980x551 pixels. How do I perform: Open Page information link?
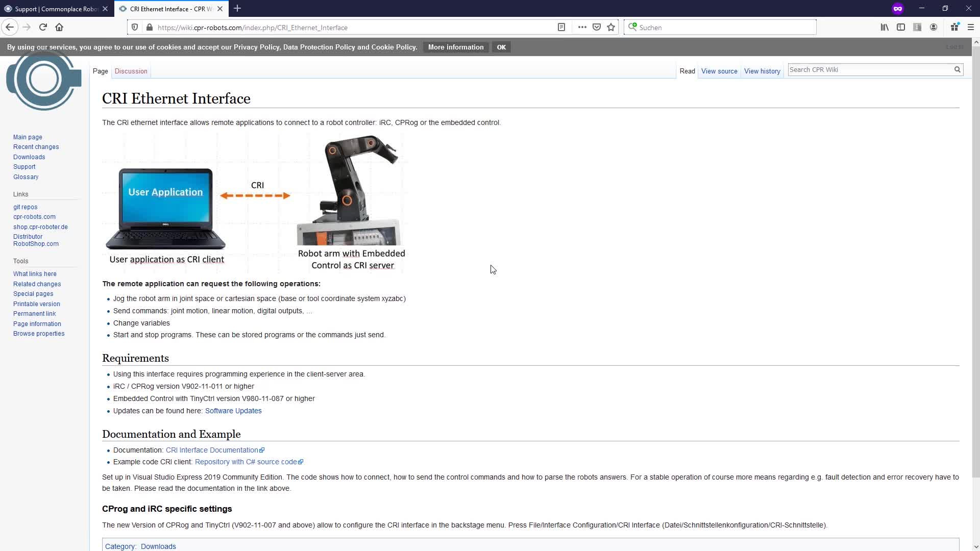pyautogui.click(x=37, y=324)
